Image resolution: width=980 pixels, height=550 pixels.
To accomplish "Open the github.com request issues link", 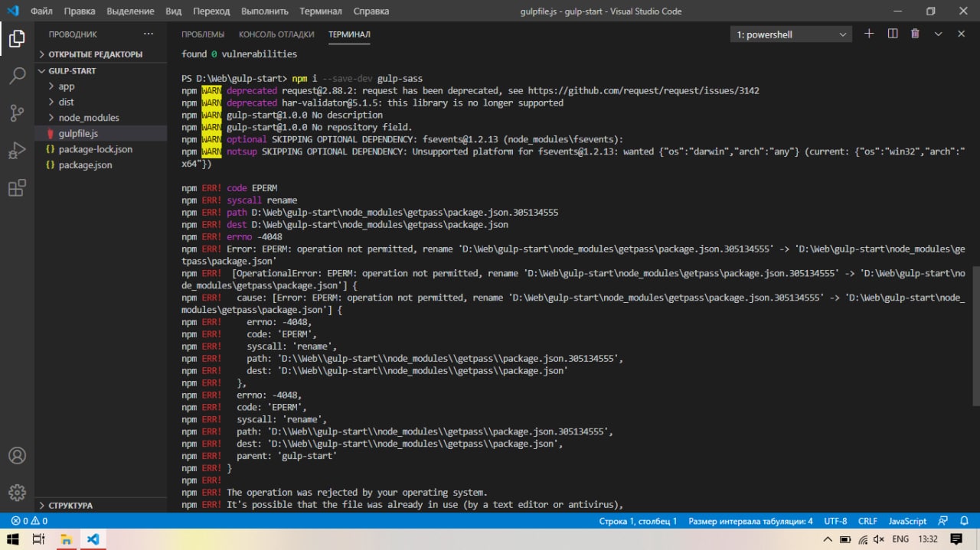I will (643, 90).
